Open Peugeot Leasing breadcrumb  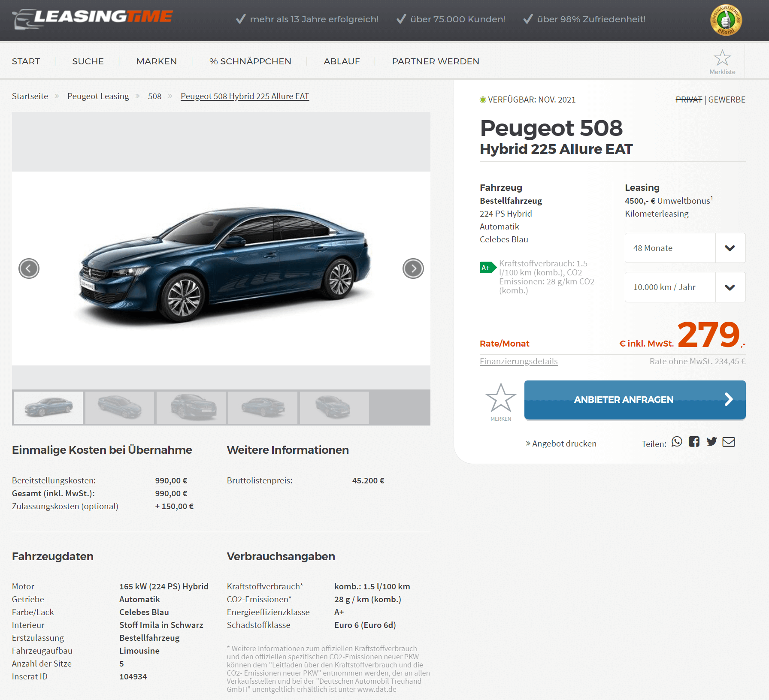pos(98,96)
